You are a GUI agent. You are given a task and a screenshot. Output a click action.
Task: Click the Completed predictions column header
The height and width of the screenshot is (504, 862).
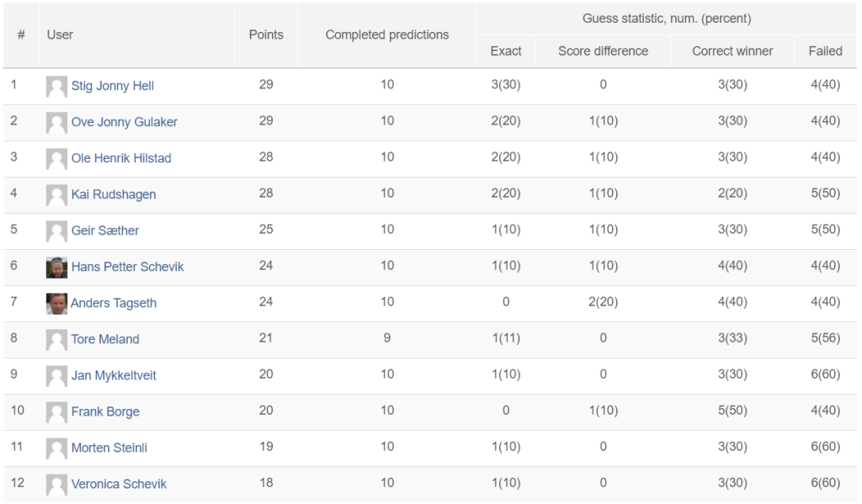point(387,34)
